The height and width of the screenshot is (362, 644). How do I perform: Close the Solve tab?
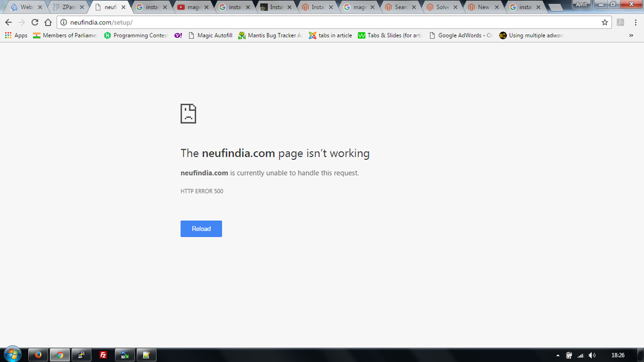coord(455,7)
